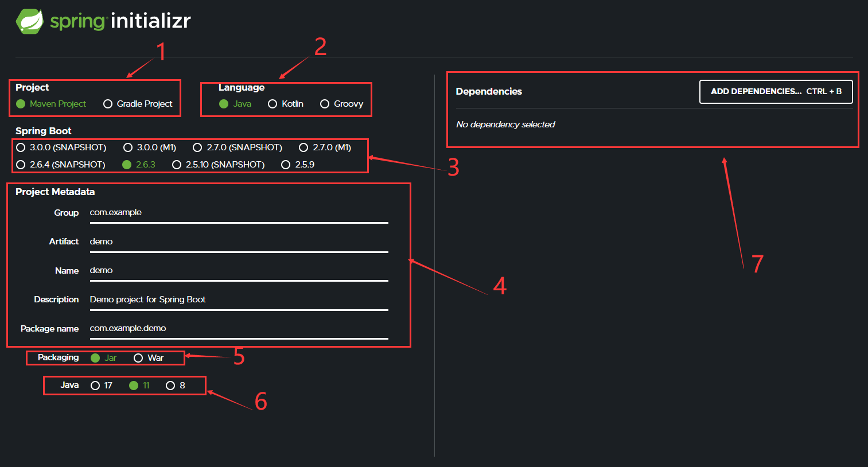The height and width of the screenshot is (467, 868).
Task: Select Spring Boot version 2.5.9
Action: (x=298, y=165)
